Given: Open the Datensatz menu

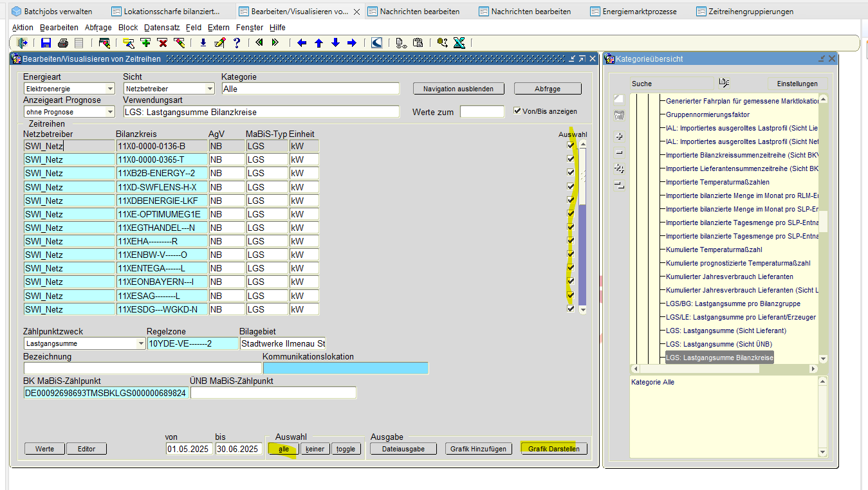Looking at the screenshot, I should tap(162, 28).
